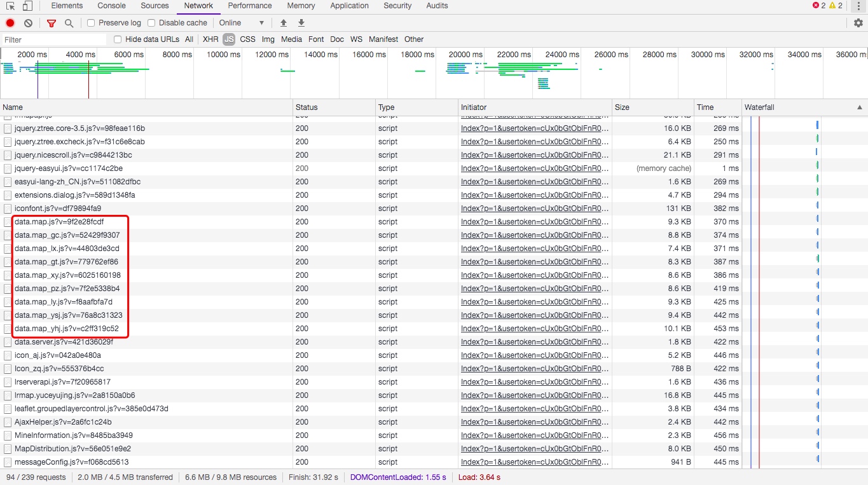Sort by the Waterfall column arrow
The image size is (868, 485).
click(x=860, y=107)
